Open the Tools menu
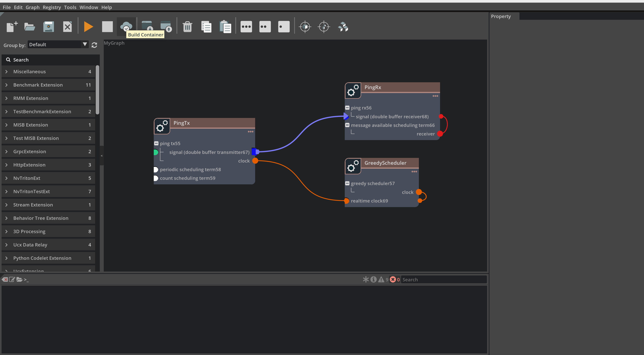The height and width of the screenshot is (355, 644). coord(70,7)
